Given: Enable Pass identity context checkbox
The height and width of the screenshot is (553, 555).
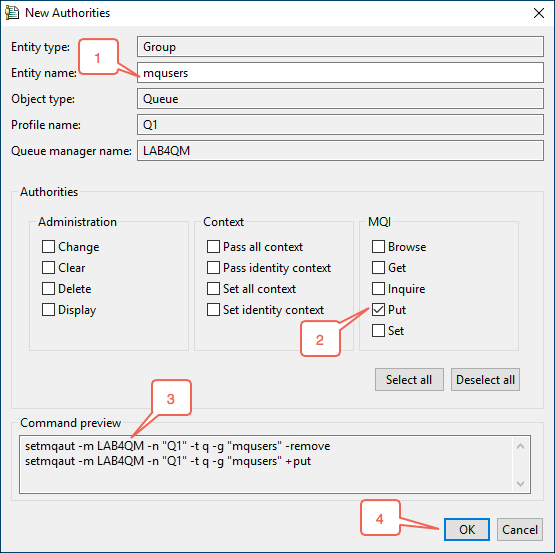Looking at the screenshot, I should click(213, 267).
